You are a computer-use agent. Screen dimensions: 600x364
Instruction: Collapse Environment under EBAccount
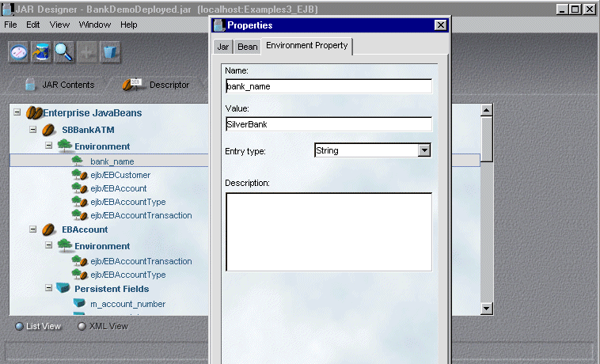(48, 245)
